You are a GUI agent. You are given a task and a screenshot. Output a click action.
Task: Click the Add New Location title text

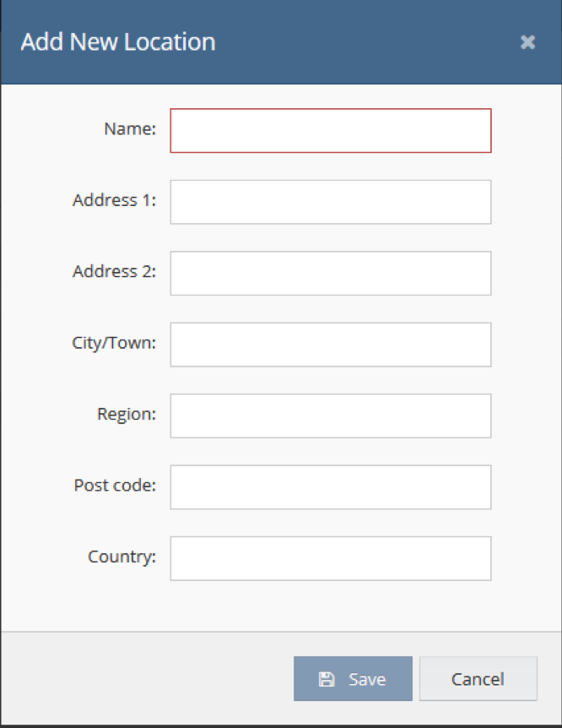[118, 41]
